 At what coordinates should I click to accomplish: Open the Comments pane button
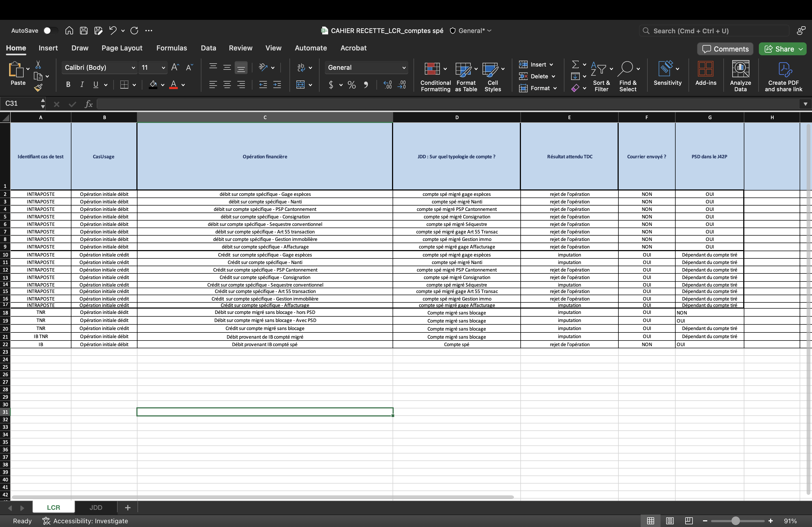725,49
